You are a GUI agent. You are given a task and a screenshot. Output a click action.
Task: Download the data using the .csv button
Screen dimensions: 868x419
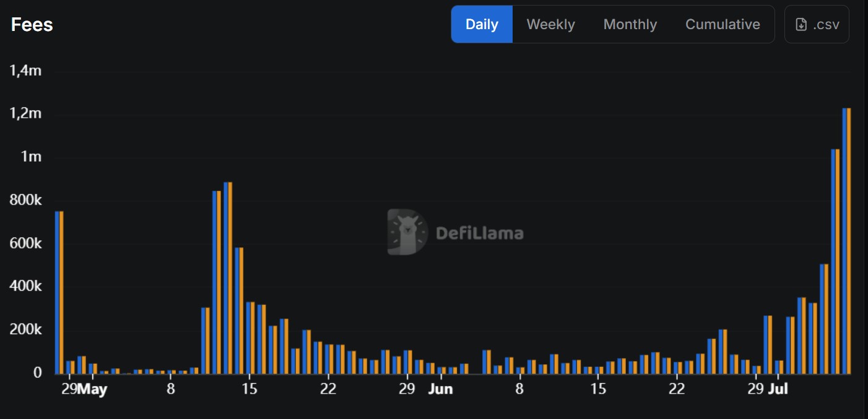817,25
